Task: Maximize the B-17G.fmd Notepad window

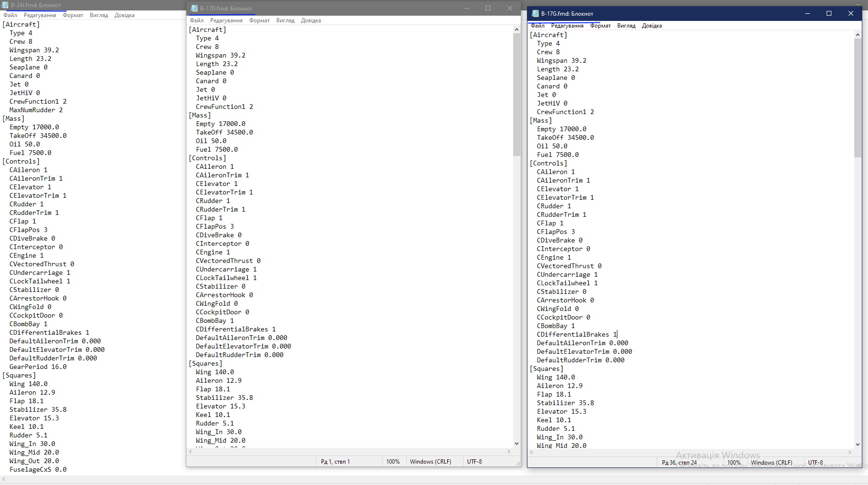Action: (829, 13)
